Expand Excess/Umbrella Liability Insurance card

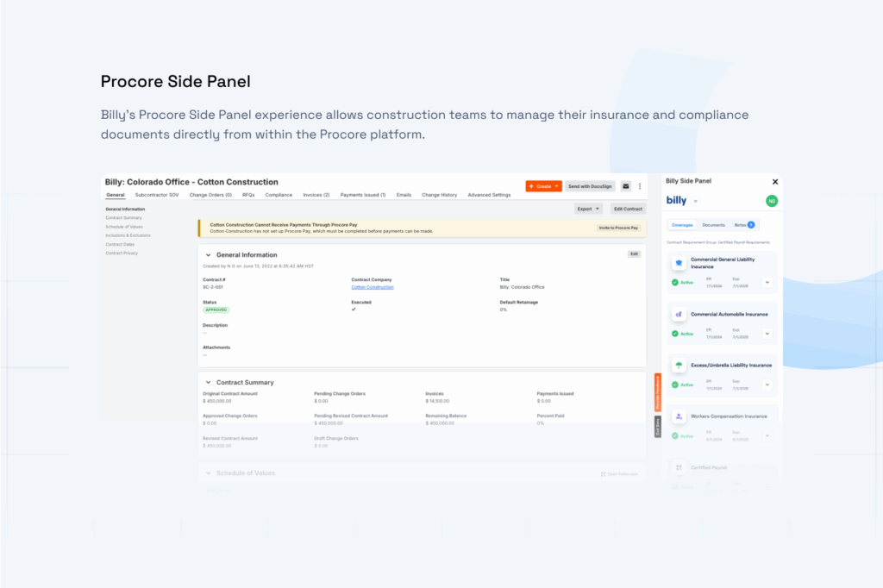[x=767, y=385]
